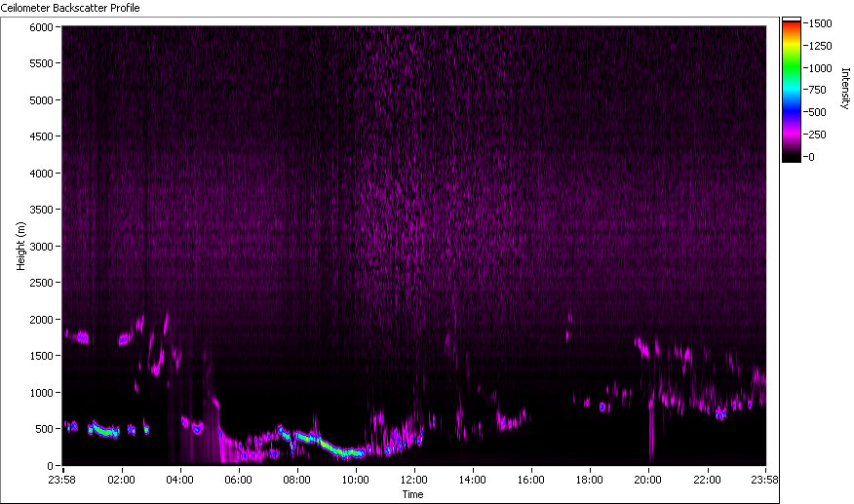Click the intensity color ramp bar
This screenshot has width=854, height=504.
point(792,90)
